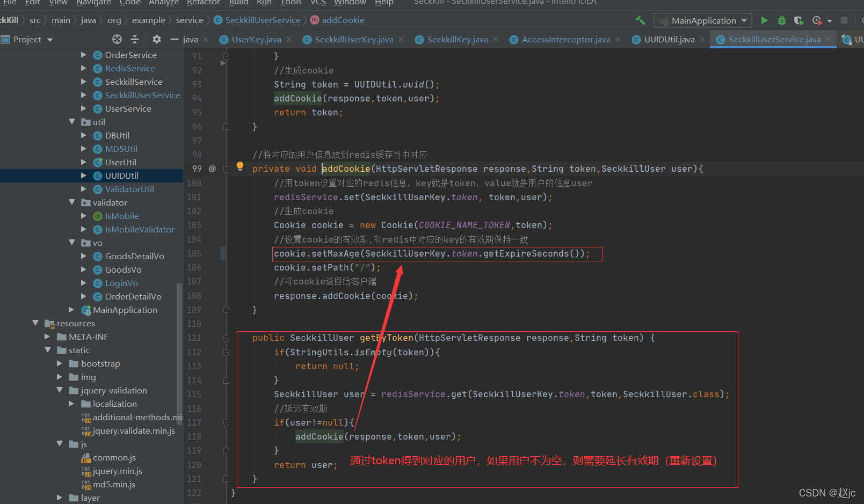The image size is (864, 504).
Task: Expand the bootstrap folder
Action: coord(60,363)
